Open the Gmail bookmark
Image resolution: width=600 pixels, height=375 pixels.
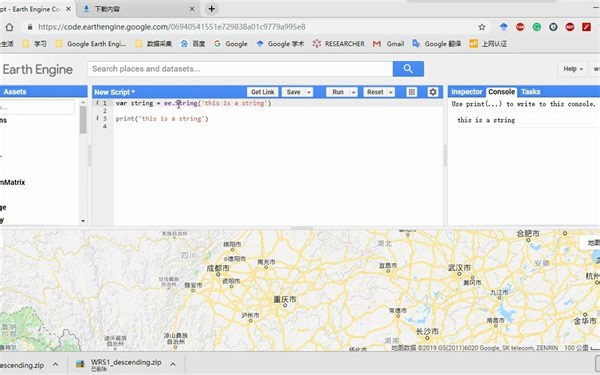click(388, 44)
